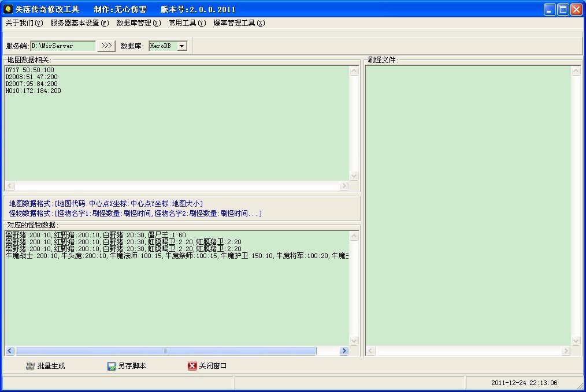Click inside the spawn file text area
Viewport: 586px width, 392px height.
tap(468, 202)
